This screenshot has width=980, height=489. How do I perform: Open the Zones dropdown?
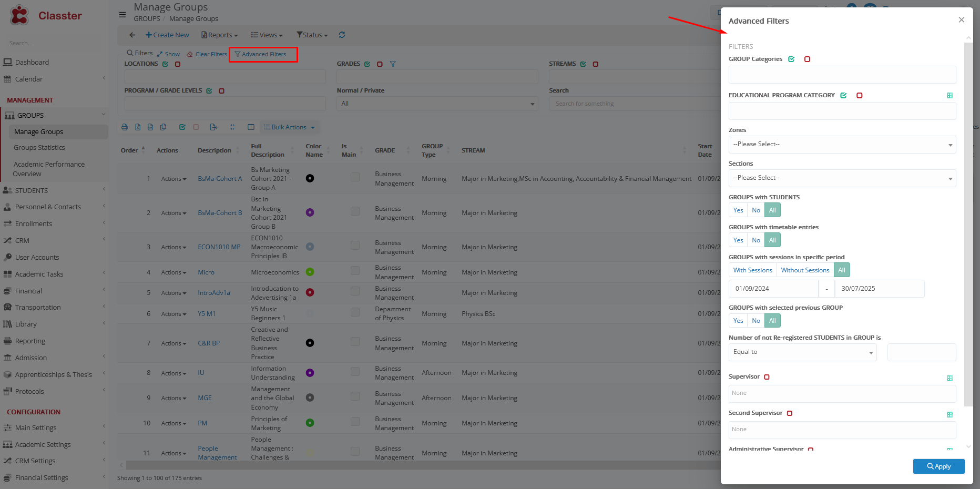(x=842, y=145)
